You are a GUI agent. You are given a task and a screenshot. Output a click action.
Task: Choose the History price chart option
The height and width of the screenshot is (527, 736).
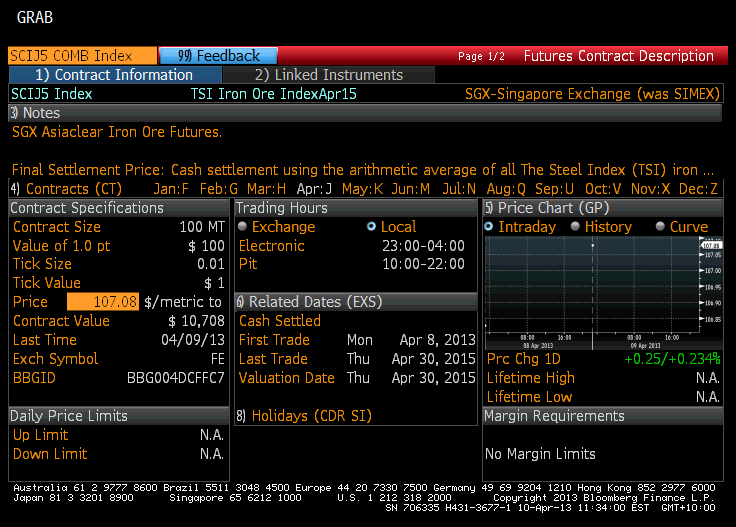(575, 227)
